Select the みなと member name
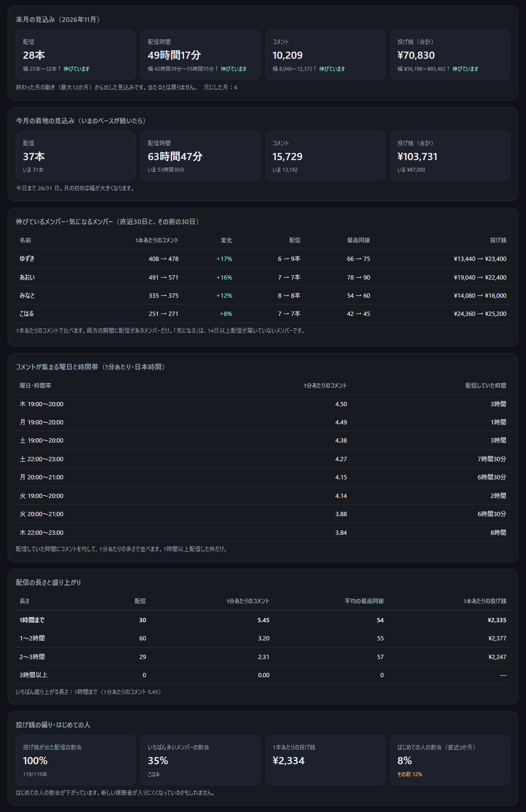526x812 pixels. [27, 295]
